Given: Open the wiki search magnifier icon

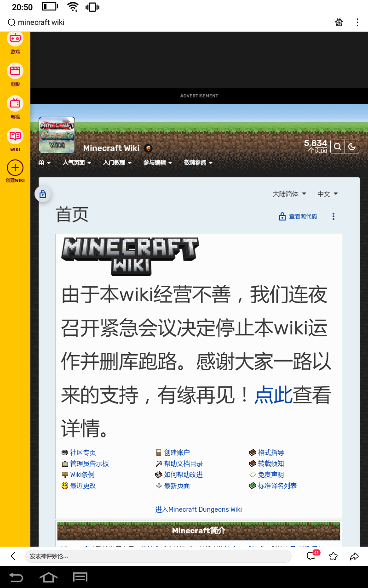Looking at the screenshot, I should [x=338, y=147].
